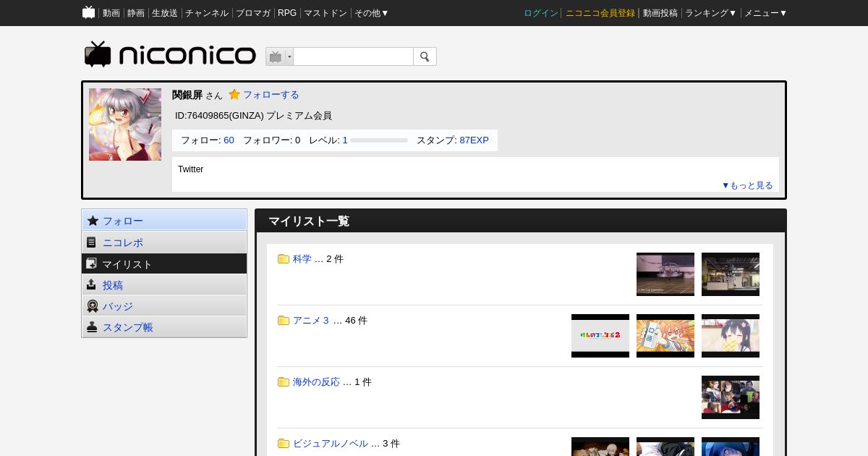Viewport: 868px width, 456px height.
Task: Open search category TV dropdown
Action: (x=279, y=56)
